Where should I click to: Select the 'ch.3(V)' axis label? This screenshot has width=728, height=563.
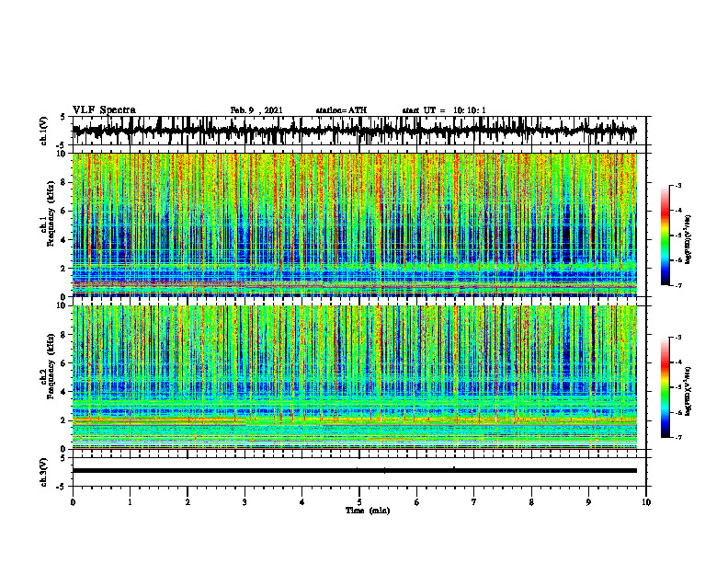(44, 472)
